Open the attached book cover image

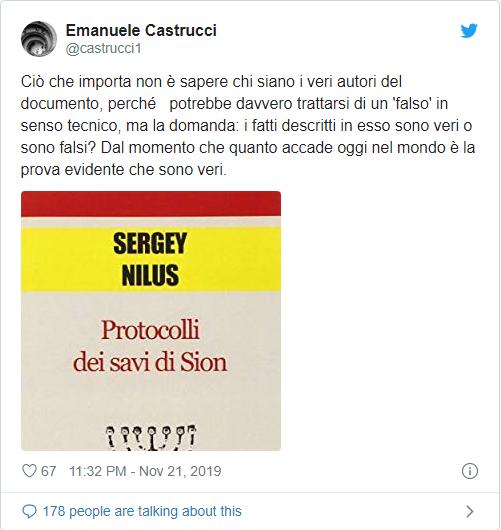point(151,321)
